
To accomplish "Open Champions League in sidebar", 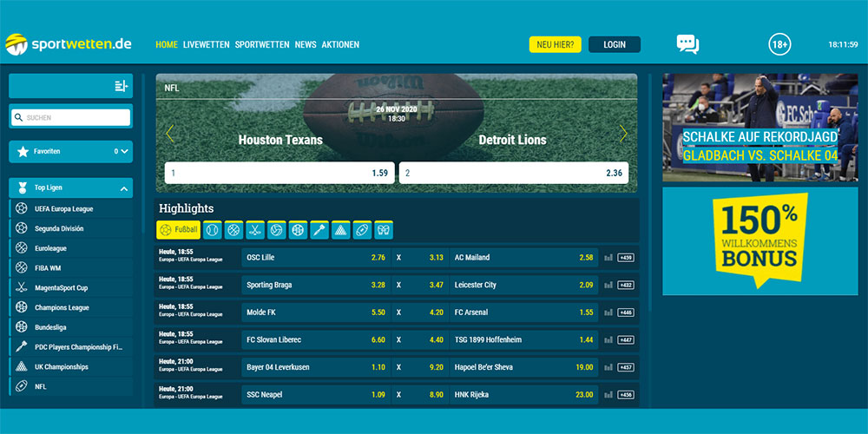I will 71,307.
